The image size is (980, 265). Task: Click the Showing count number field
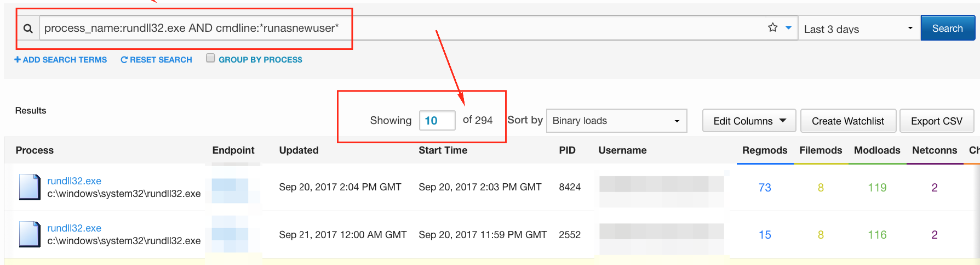pyautogui.click(x=437, y=121)
